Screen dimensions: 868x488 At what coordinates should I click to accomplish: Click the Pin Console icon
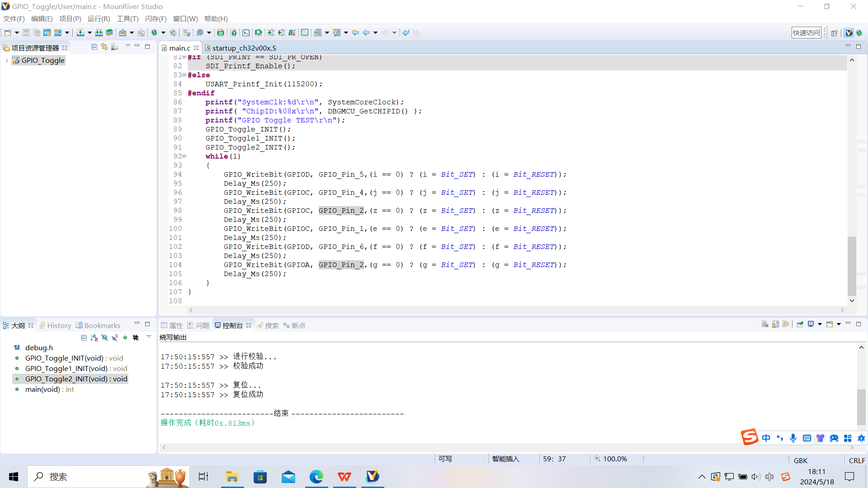point(800,324)
